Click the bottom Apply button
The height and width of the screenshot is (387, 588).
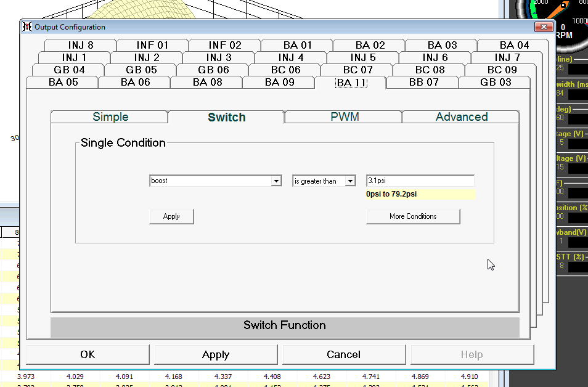tap(216, 354)
